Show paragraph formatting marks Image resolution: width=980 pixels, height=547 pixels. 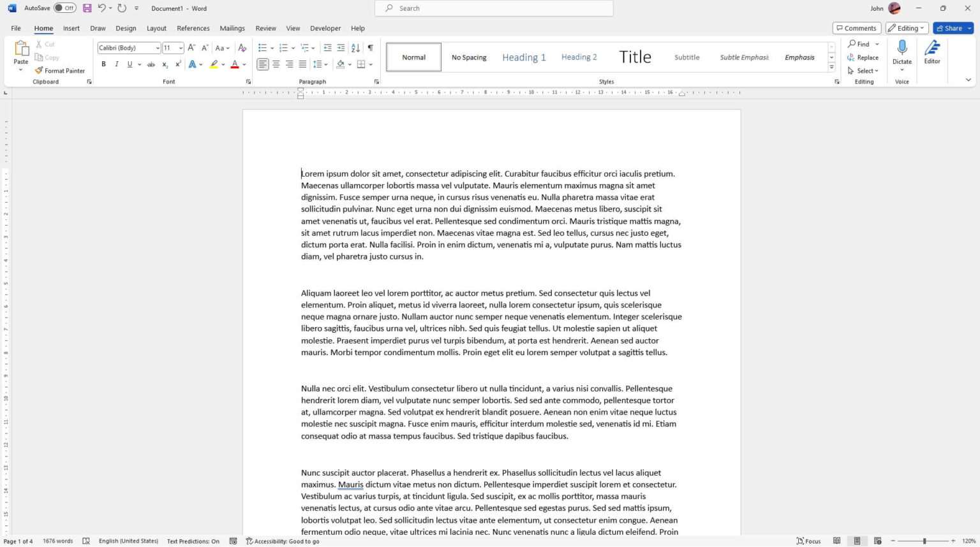click(370, 48)
